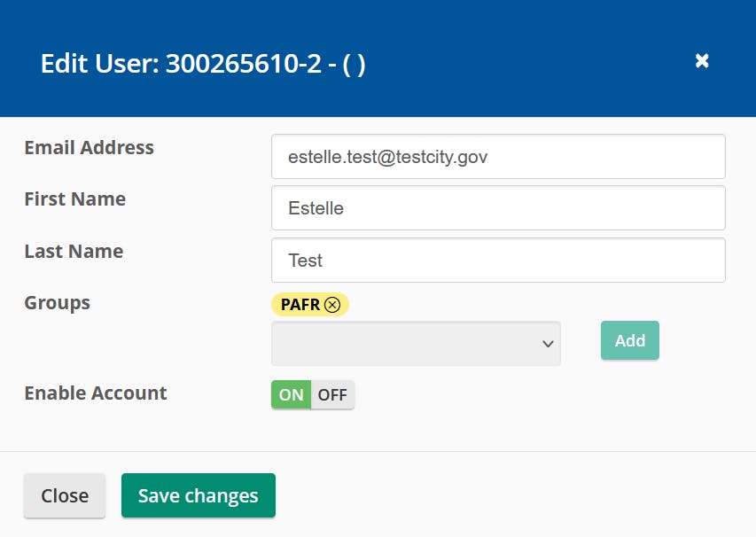
Task: Click the Email Address input field
Action: click(x=498, y=157)
